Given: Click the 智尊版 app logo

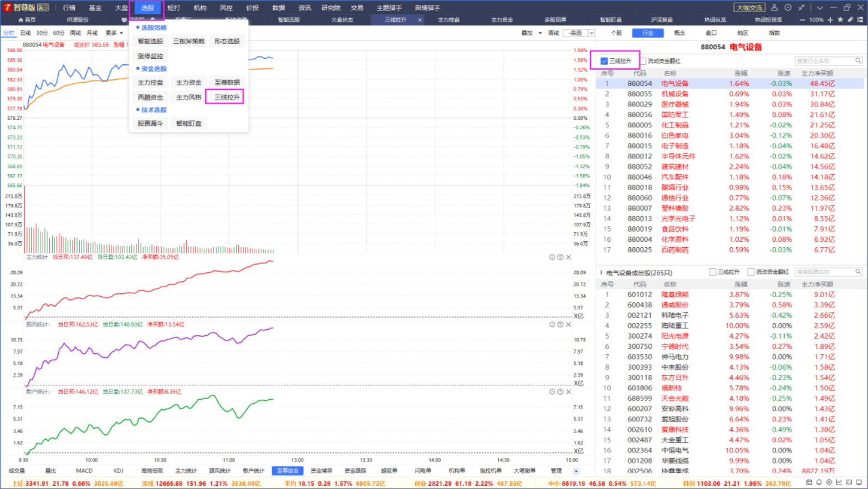Looking at the screenshot, I should (x=27, y=7).
